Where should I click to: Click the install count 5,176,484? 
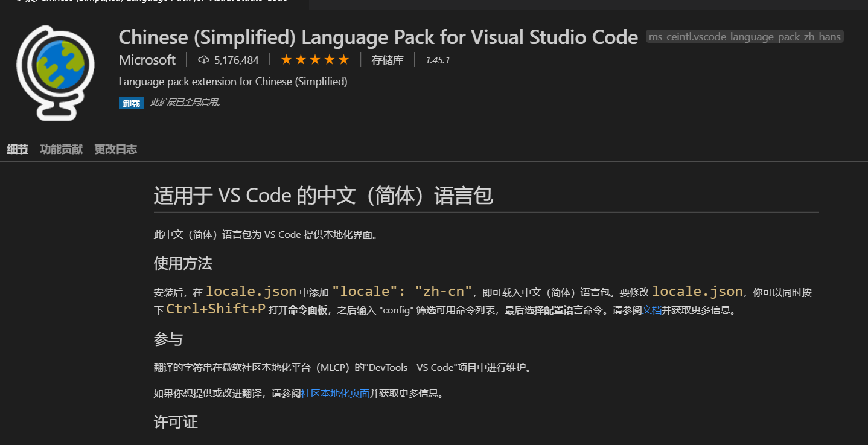pos(236,60)
